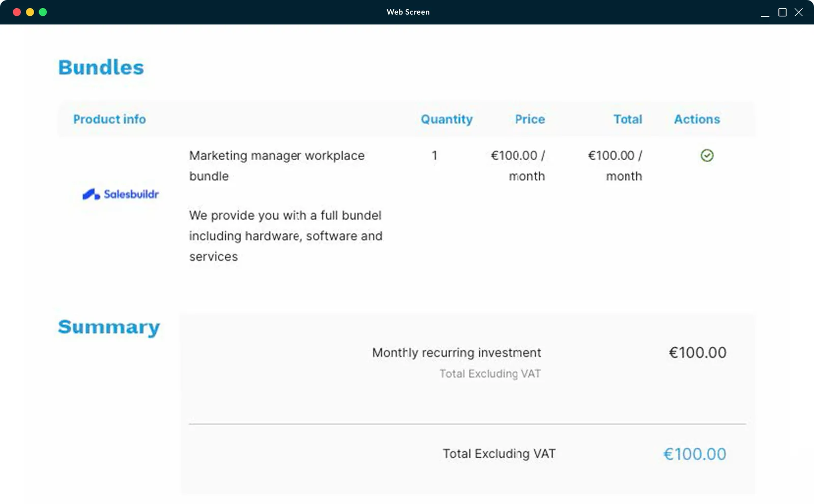Screen dimensions: 814x504
Task: Click the red close dot in title bar
Action: click(x=17, y=12)
